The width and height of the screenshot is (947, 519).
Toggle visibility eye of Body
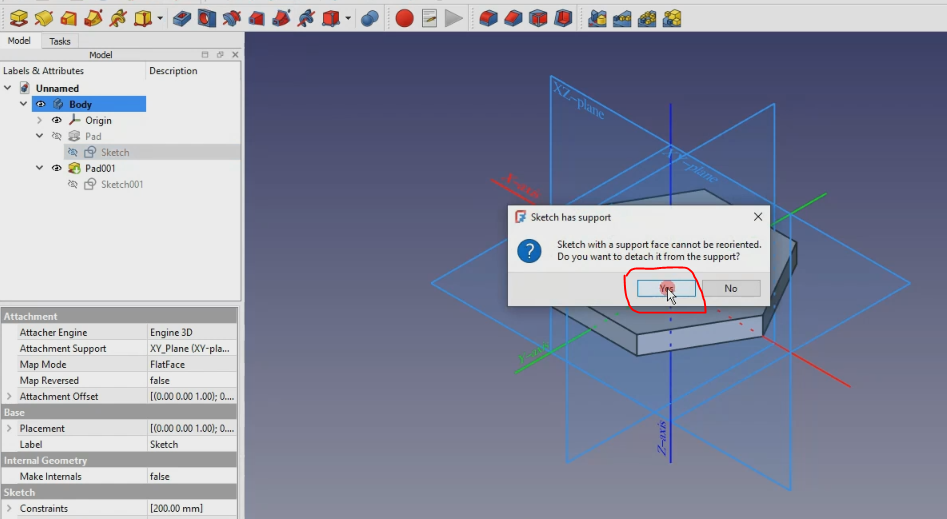click(40, 104)
